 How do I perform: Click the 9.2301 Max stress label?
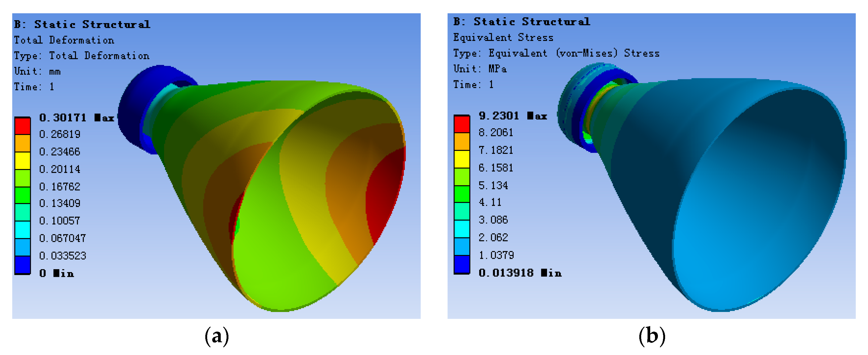512,116
